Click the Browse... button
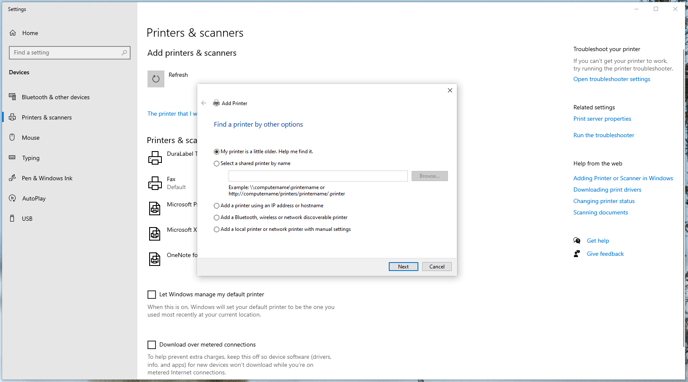This screenshot has height=382, width=688. [x=430, y=176]
